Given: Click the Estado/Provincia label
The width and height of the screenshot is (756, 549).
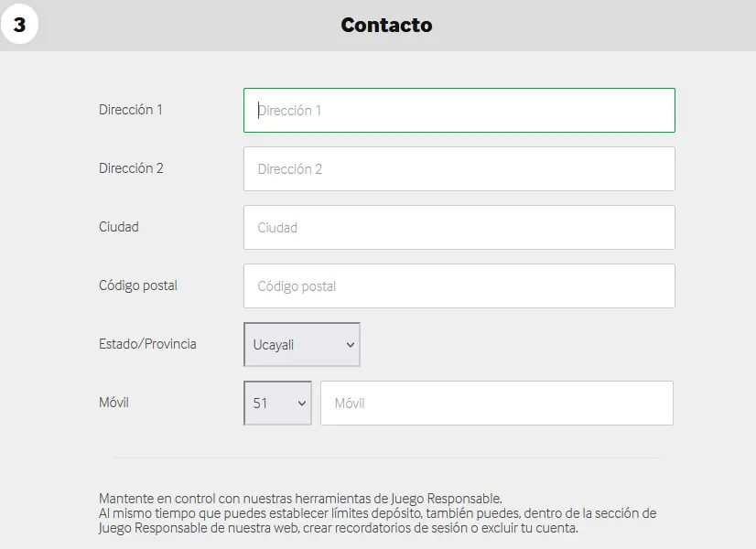Looking at the screenshot, I should [x=147, y=344].
